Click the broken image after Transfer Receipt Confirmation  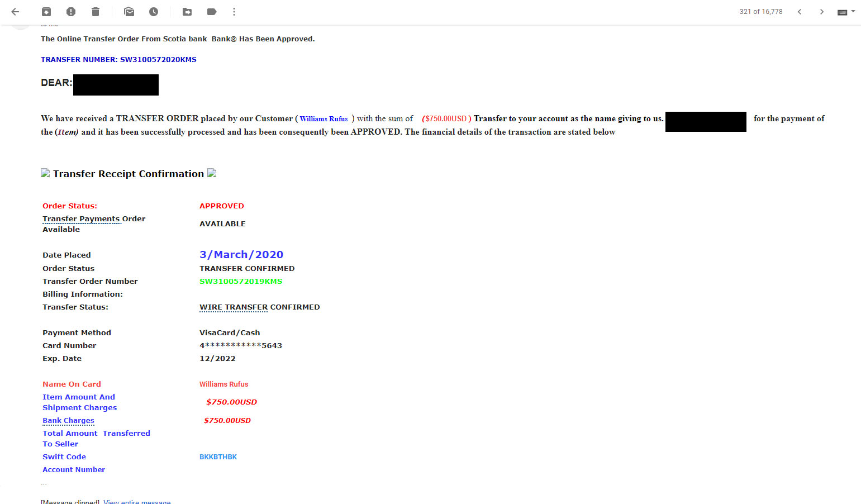coord(212,173)
